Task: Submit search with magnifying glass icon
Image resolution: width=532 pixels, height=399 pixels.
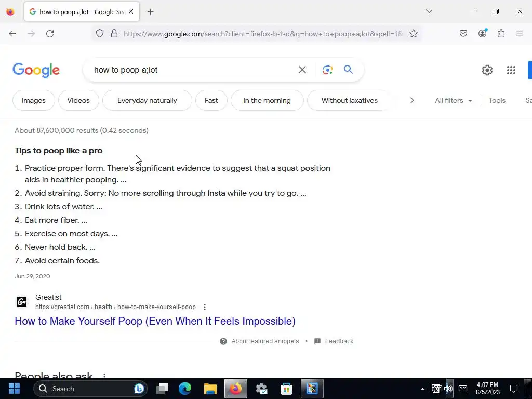Action: coord(348,70)
